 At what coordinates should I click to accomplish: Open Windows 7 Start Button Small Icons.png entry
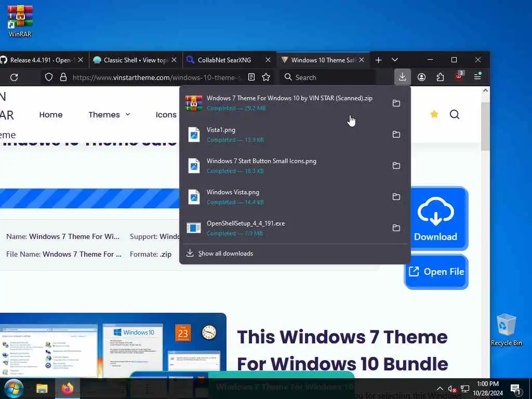(x=285, y=166)
